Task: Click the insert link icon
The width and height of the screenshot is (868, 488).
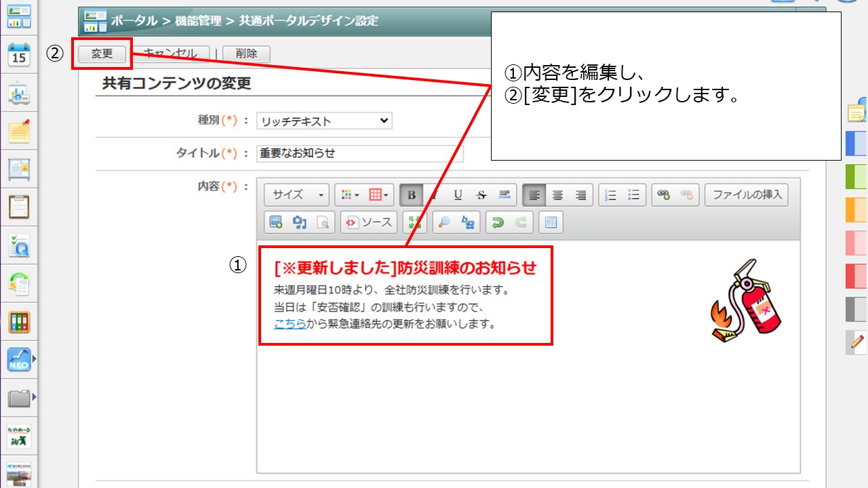Action: tap(663, 195)
